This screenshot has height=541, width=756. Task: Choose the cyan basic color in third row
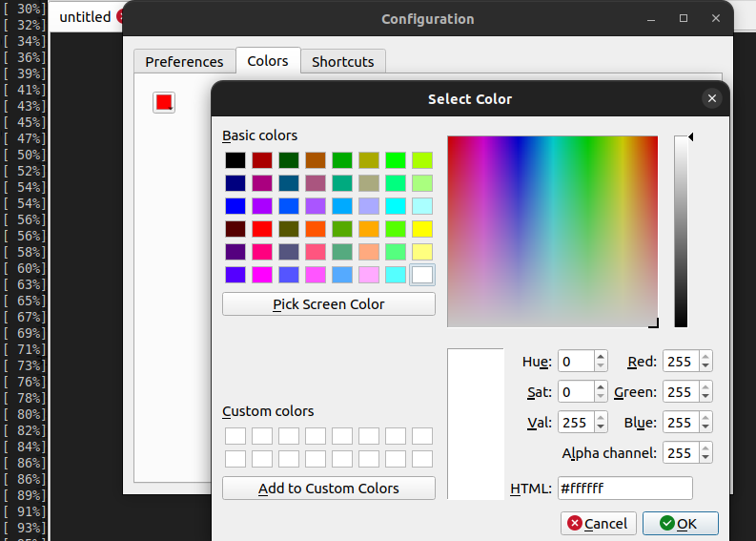pos(396,206)
